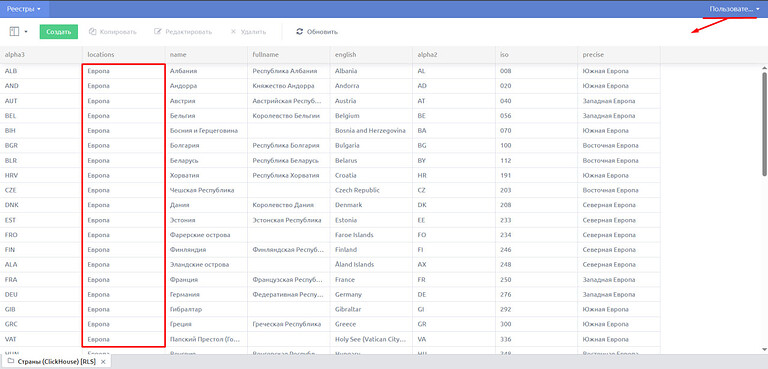The width and height of the screenshot is (768, 369).
Task: Click the Gibraltar english cell
Action: coord(371,309)
